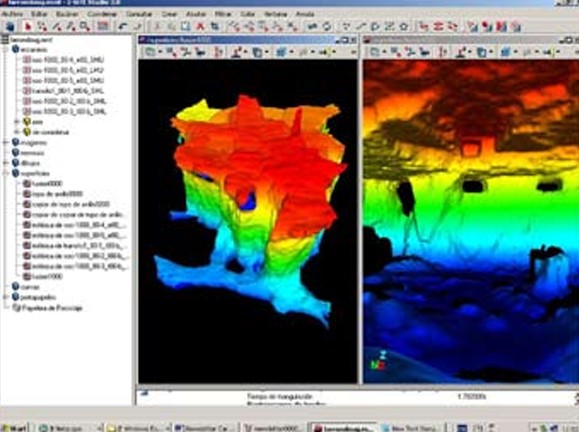Open the Archivo menu
Viewport: 579px width, 432px height.
(x=12, y=14)
